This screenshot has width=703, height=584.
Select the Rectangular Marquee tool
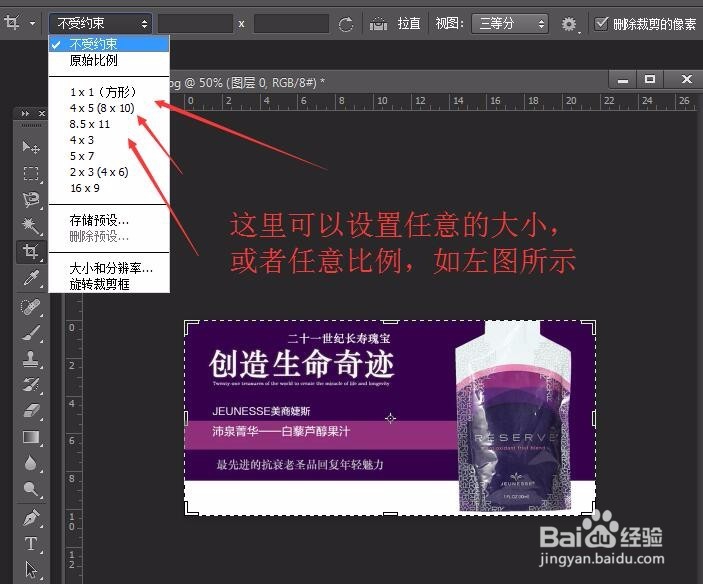click(31, 173)
